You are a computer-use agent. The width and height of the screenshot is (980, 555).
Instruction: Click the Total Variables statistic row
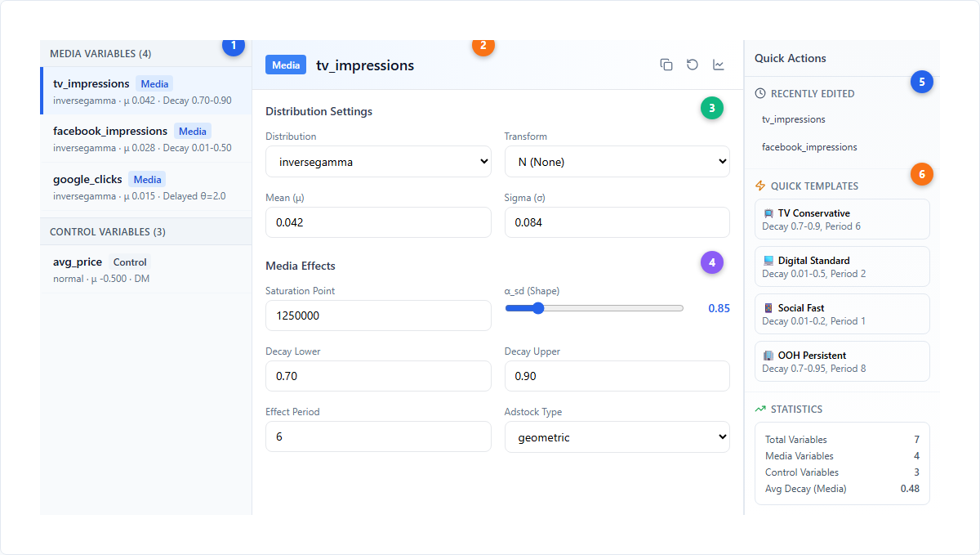pos(842,440)
